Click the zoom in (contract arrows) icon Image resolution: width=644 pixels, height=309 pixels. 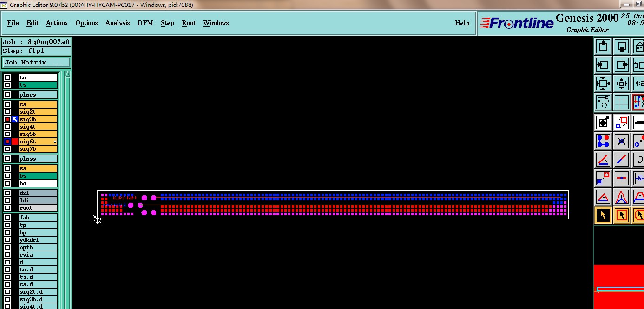(622, 84)
